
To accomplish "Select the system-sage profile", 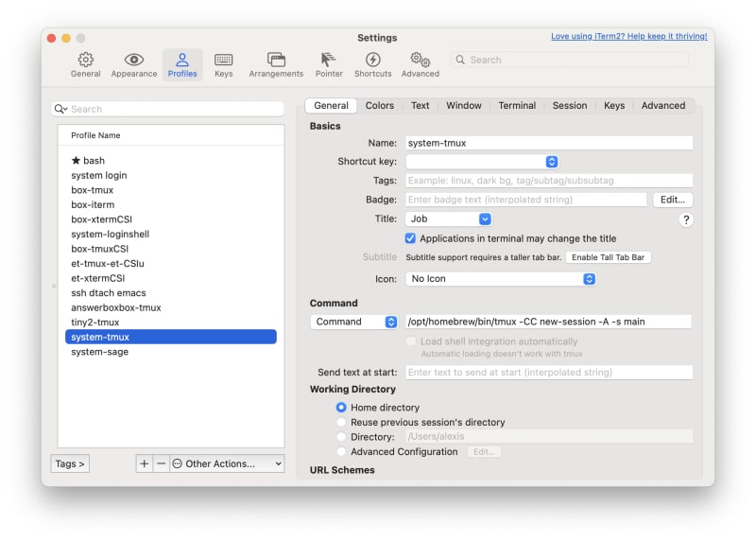I will [171, 352].
